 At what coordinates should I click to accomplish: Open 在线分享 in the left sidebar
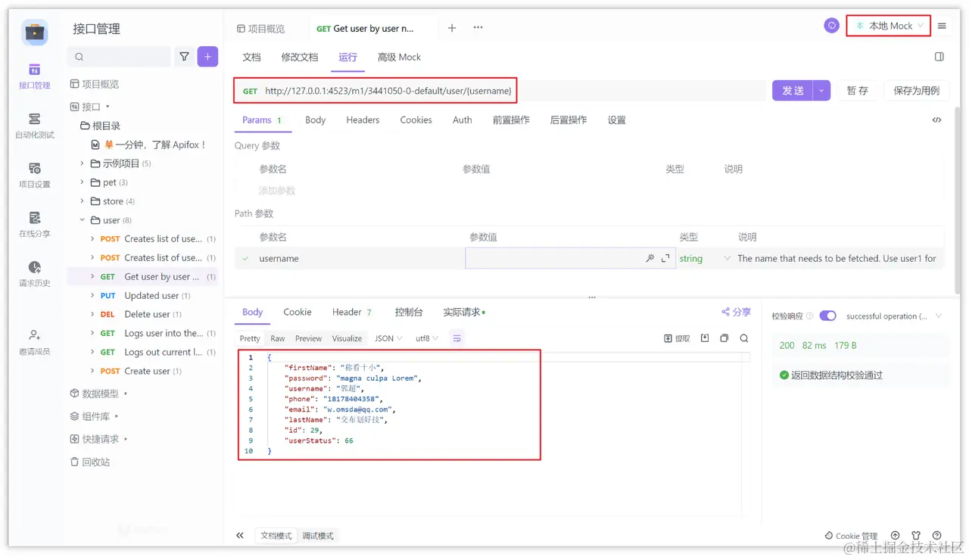(x=35, y=225)
